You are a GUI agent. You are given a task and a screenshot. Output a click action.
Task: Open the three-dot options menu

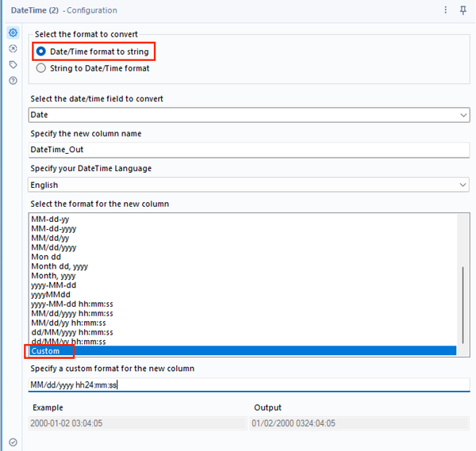pos(445,10)
